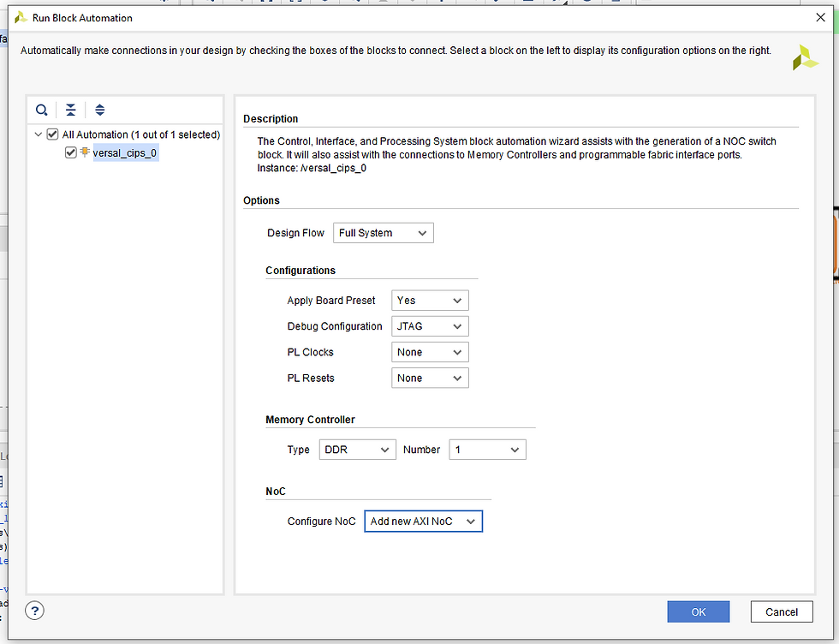Click the Configurations section heading
This screenshot has width=839, height=644.
pos(300,271)
